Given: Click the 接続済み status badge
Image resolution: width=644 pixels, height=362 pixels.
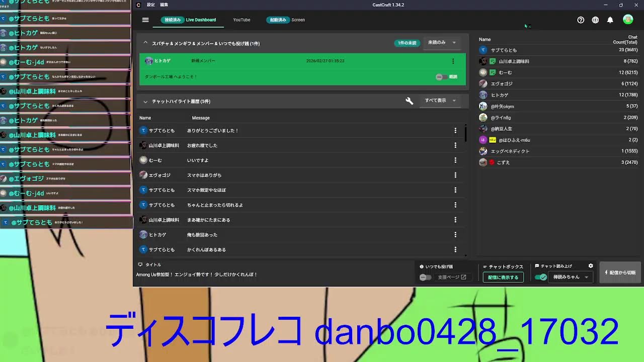Looking at the screenshot, I should point(172,20).
